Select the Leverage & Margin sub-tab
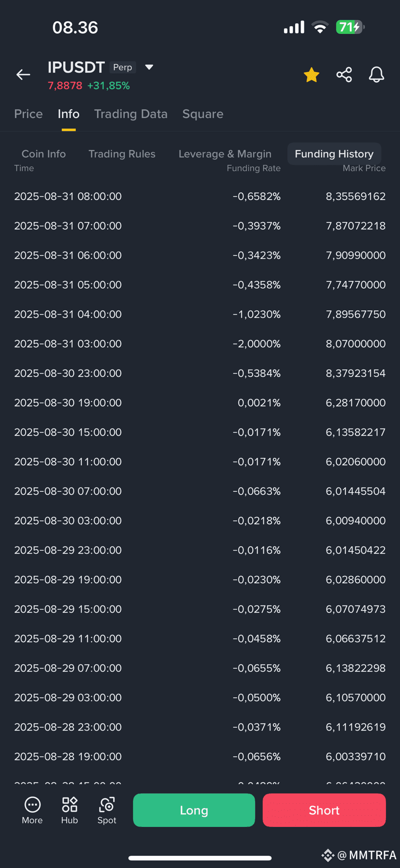 pyautogui.click(x=225, y=154)
